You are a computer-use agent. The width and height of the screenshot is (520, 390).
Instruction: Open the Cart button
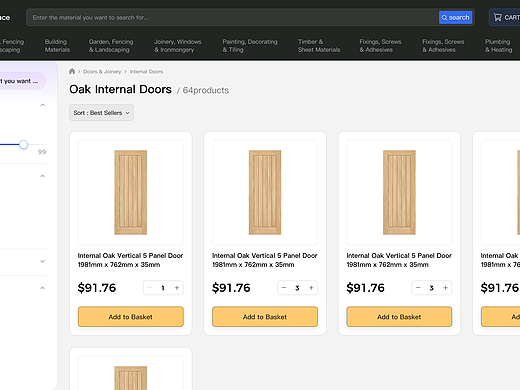pos(505,17)
